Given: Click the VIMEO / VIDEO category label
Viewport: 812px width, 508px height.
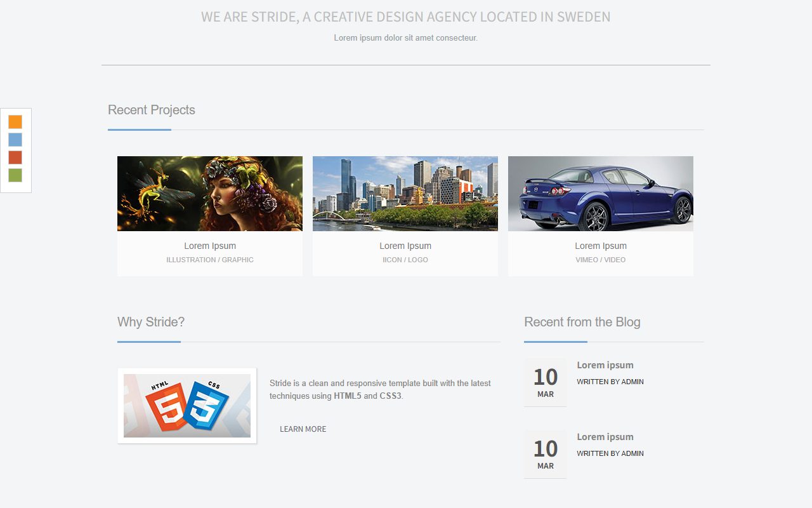Looking at the screenshot, I should pos(601,260).
